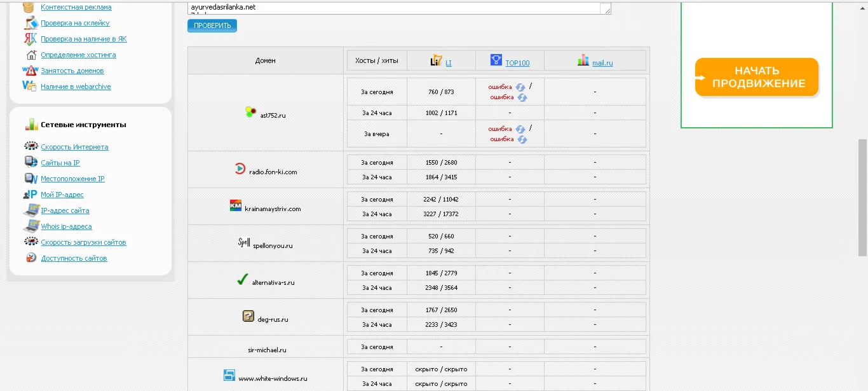Open the IP-адрес сайта link
Image resolution: width=868 pixels, height=391 pixels.
click(x=65, y=211)
